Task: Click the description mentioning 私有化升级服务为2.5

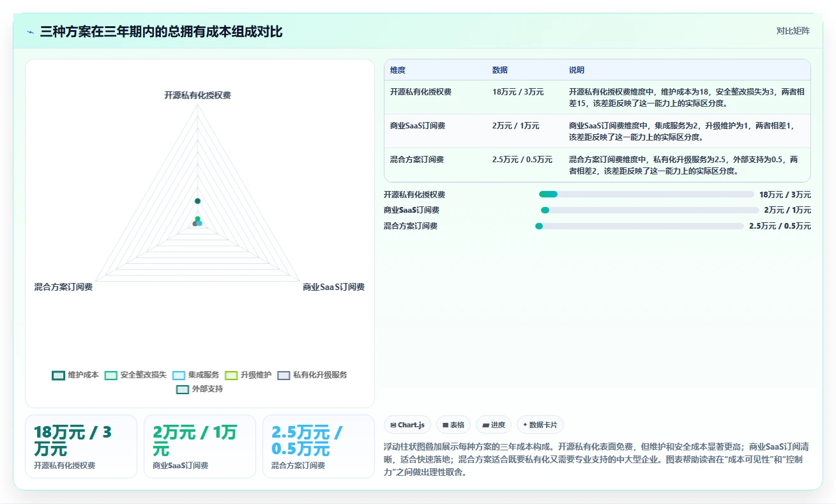Action: (x=683, y=165)
